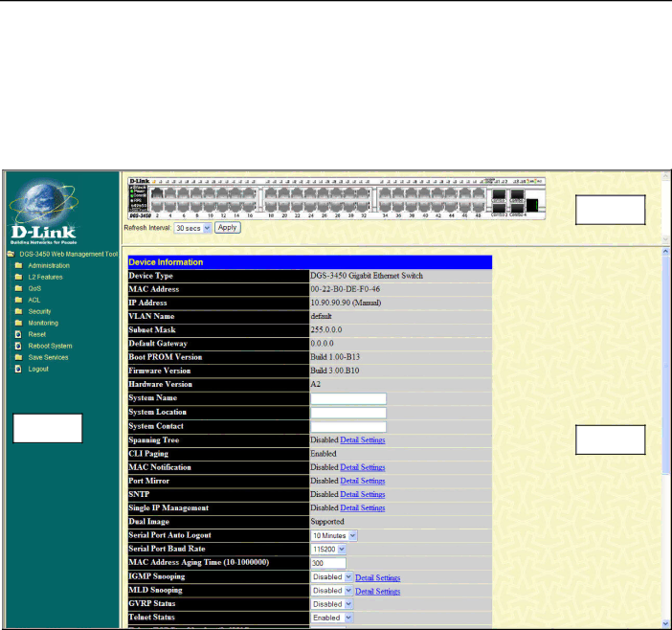This screenshot has width=672, height=630.
Task: Click the System Name input field
Action: (x=348, y=399)
